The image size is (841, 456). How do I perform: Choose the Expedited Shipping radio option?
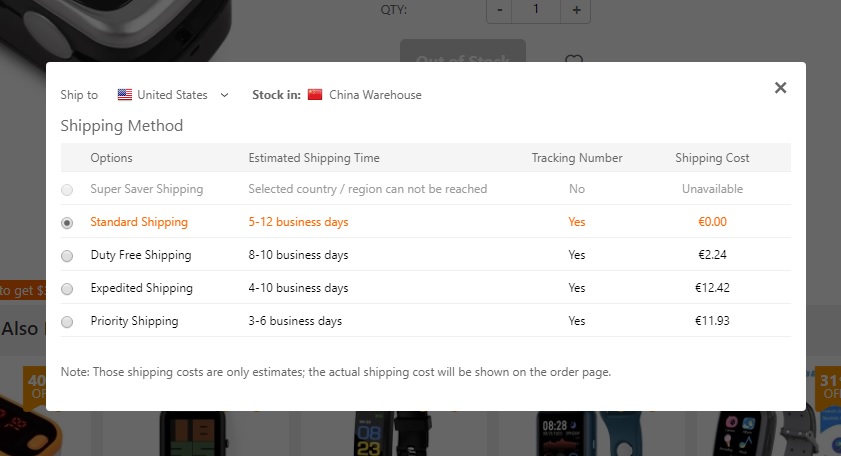(67, 289)
